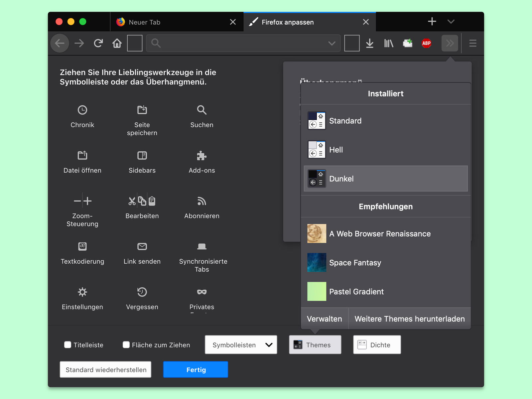Select the Add-ons puzzle icon

point(201,156)
